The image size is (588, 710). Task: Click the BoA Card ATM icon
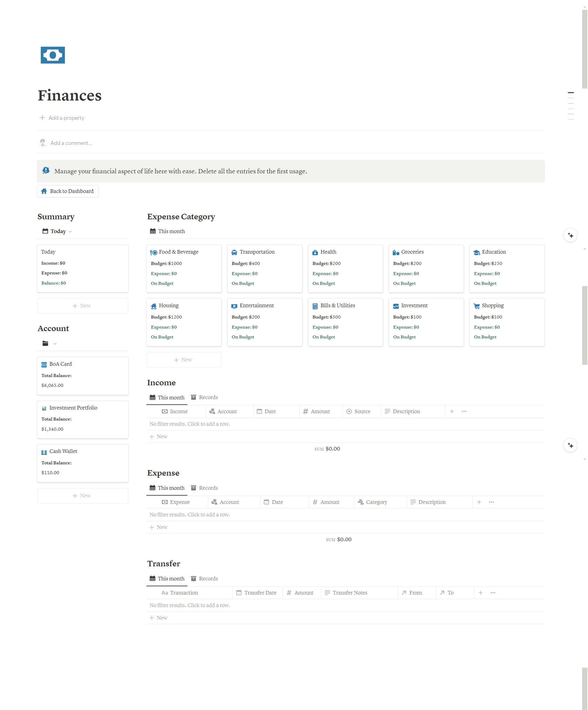pyautogui.click(x=44, y=364)
